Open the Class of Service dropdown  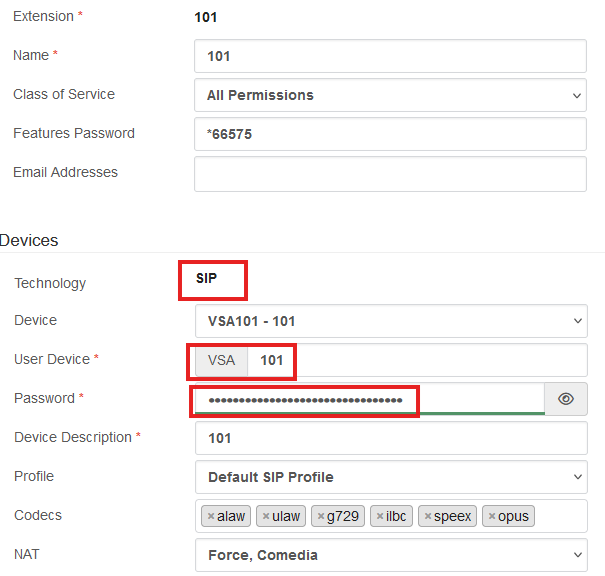390,95
